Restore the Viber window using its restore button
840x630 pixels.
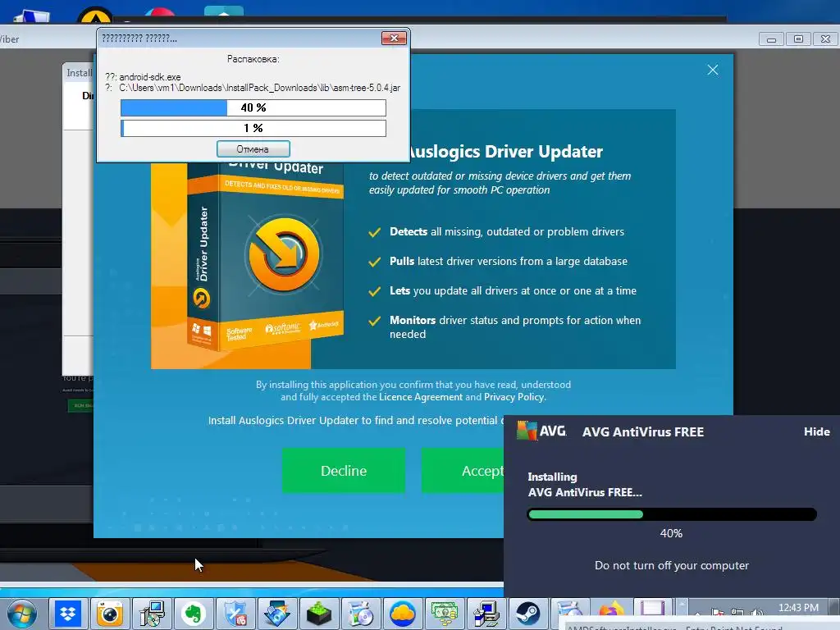(x=798, y=39)
